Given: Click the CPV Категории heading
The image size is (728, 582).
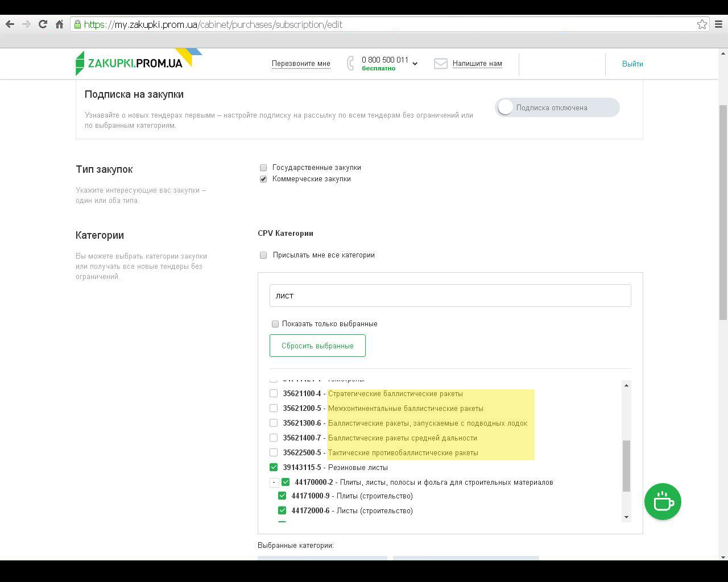Looking at the screenshot, I should (x=286, y=233).
